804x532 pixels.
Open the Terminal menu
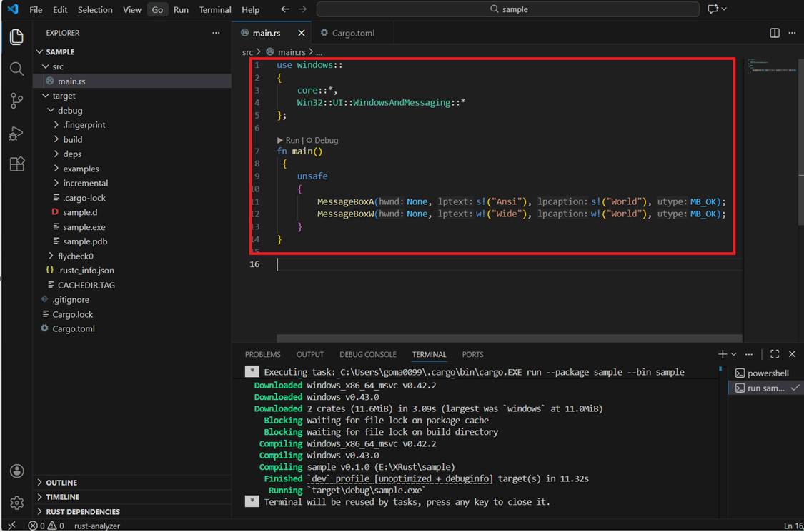214,10
